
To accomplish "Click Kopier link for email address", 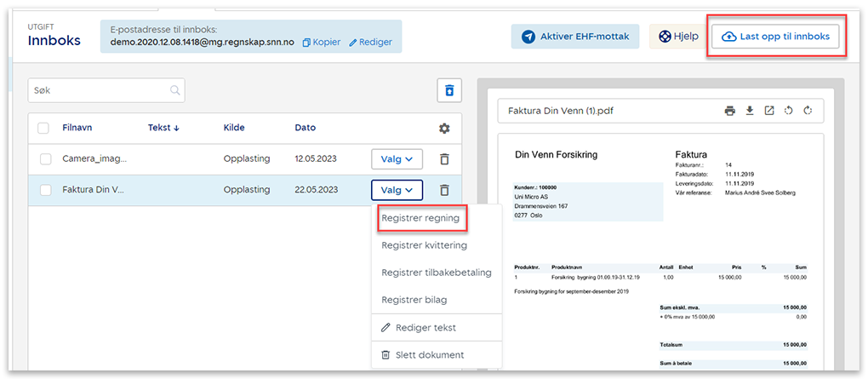I will [x=320, y=42].
